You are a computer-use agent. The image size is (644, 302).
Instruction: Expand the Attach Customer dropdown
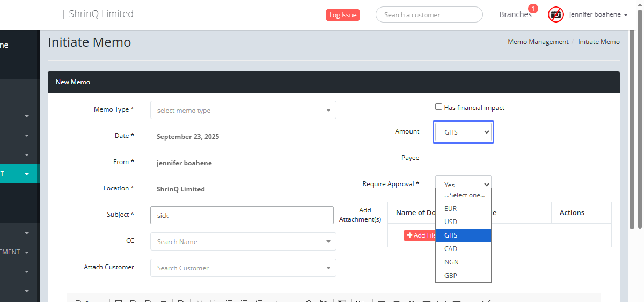(243, 268)
